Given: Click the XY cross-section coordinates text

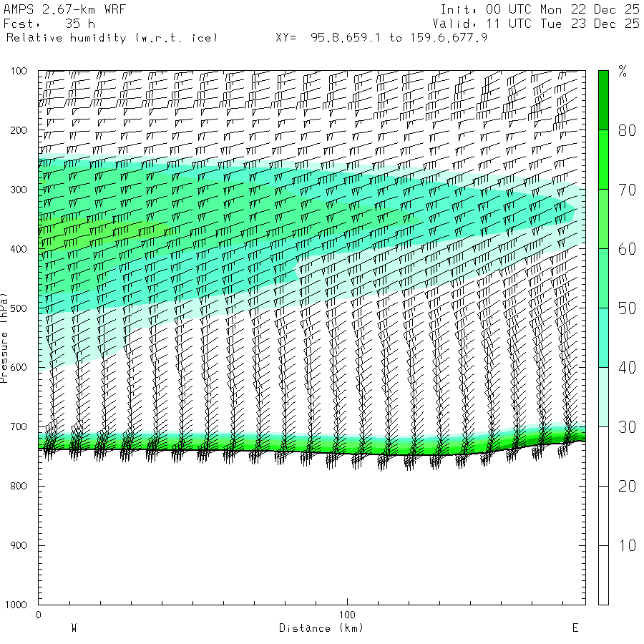Looking at the screenshot, I should [381, 37].
